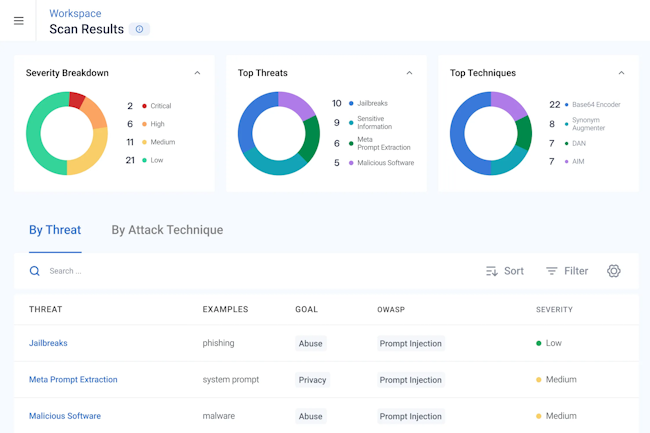Open the hamburger navigation menu

(x=19, y=21)
